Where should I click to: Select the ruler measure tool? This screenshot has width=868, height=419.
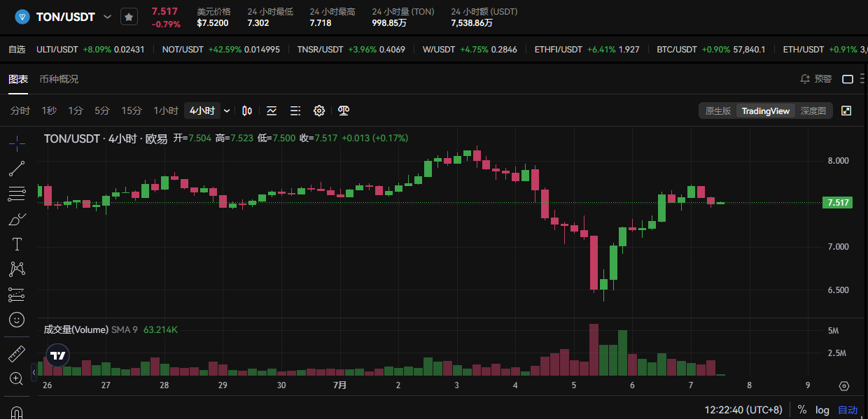tap(17, 353)
